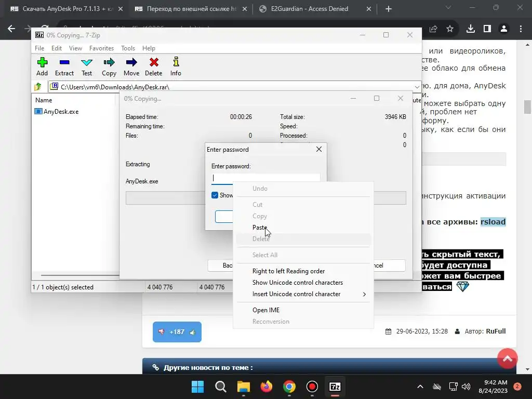Click the red scroll-to-top button
The width and height of the screenshot is (532, 399).
pos(507,358)
